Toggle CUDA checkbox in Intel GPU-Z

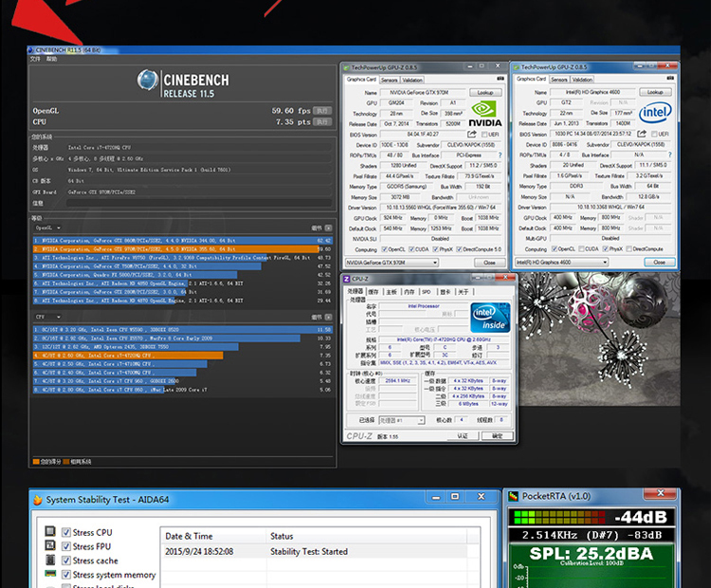(x=581, y=249)
